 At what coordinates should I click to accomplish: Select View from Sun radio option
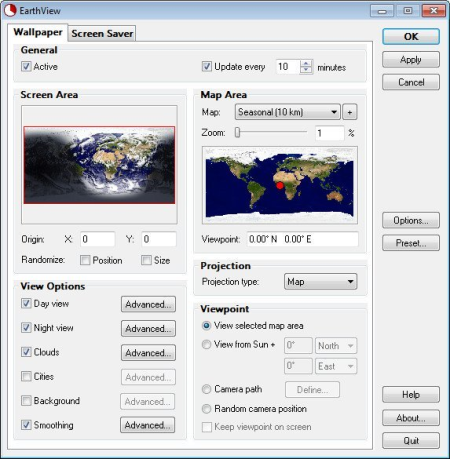(x=206, y=344)
